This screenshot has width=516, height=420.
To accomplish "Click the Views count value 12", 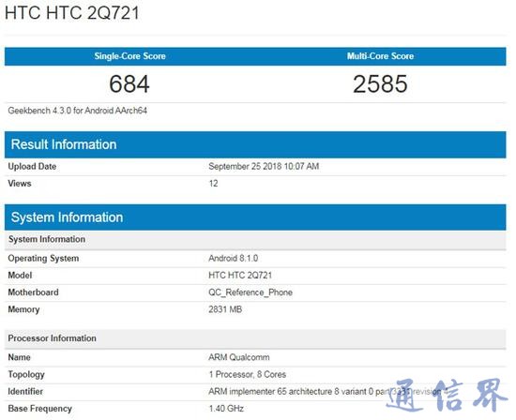I will (x=213, y=184).
